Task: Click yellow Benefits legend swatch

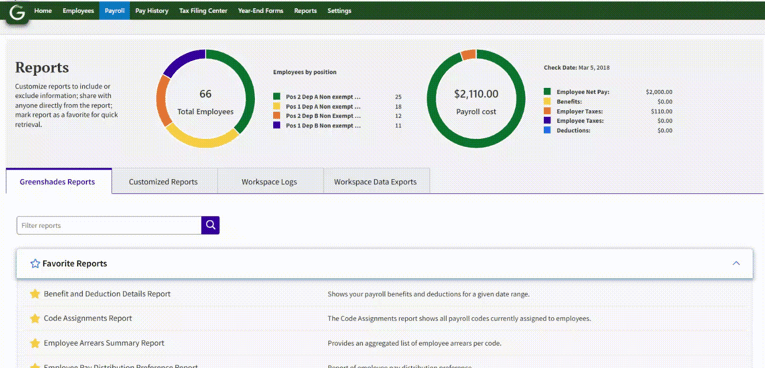Action: click(547, 102)
